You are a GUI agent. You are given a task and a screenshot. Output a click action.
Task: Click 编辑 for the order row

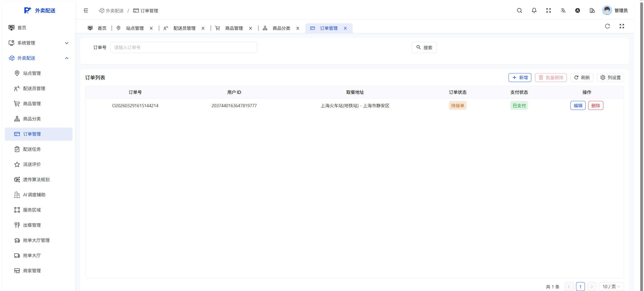(578, 106)
